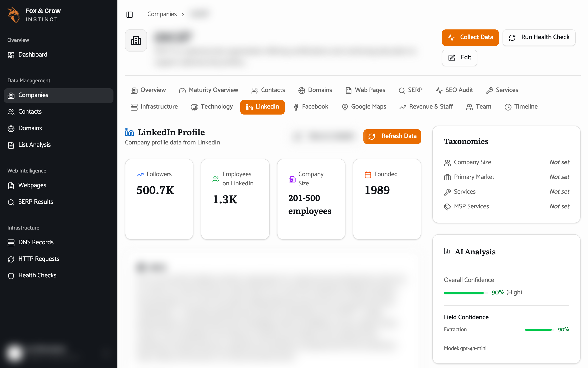This screenshot has width=588, height=368.
Task: Switch to the Services tab
Action: pos(502,90)
